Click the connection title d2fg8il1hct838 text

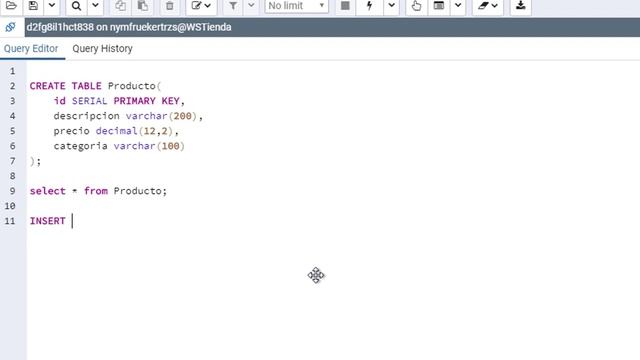(x=129, y=27)
